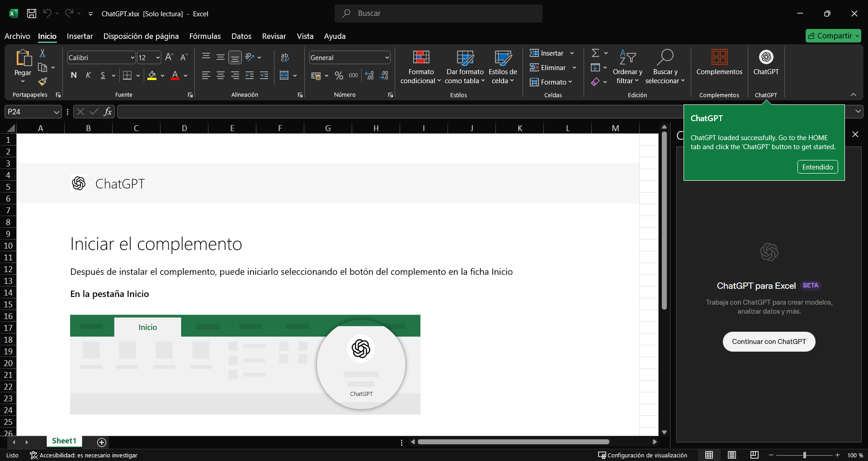
Task: Toggle align text left
Action: click(x=206, y=75)
